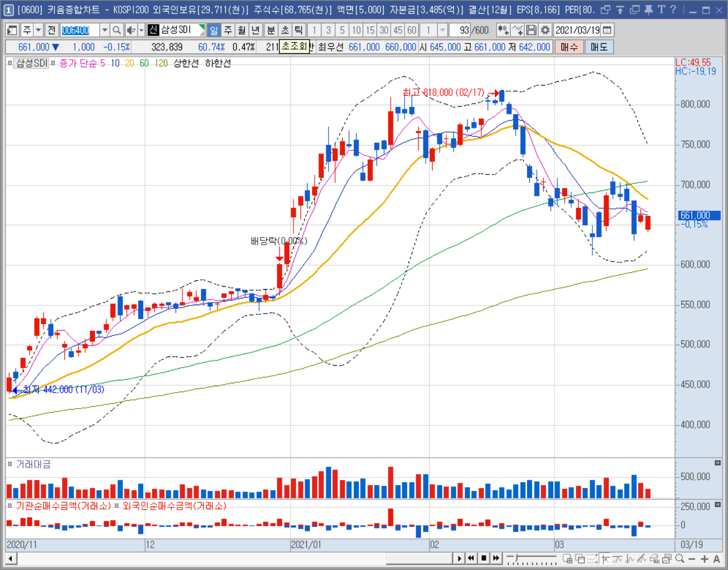
Task: Click the 삼성SDI legend label
Action: (x=32, y=63)
